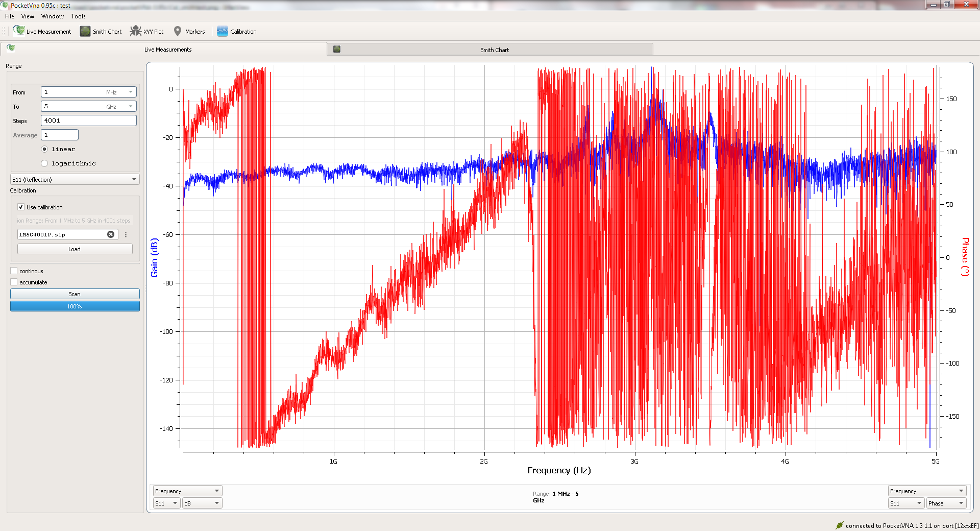The width and height of the screenshot is (980, 531).
Task: Open the left axis S11 dropdown
Action: [167, 503]
